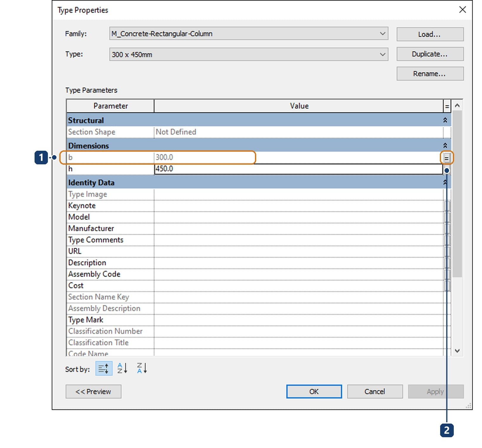
Task: Click the Duplicate... button
Action: coord(430,54)
